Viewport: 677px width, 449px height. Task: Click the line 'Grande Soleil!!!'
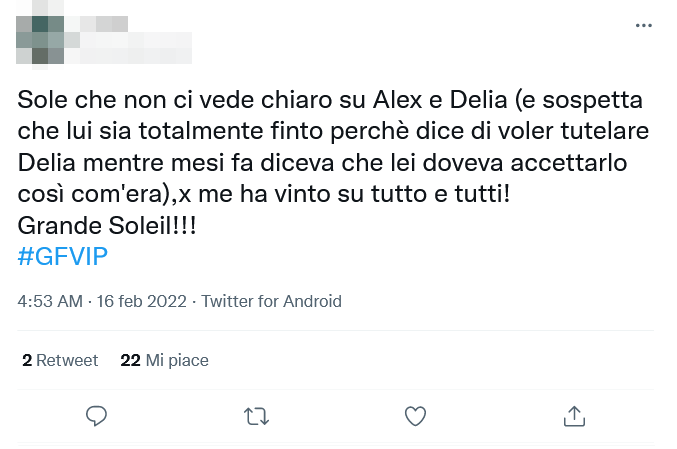click(107, 225)
